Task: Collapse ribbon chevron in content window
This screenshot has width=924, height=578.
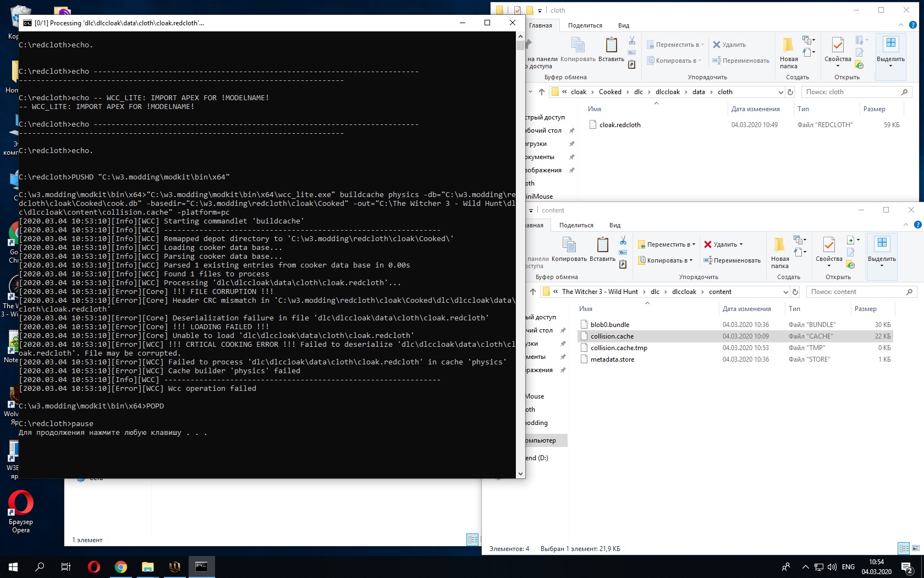Action: [x=905, y=225]
